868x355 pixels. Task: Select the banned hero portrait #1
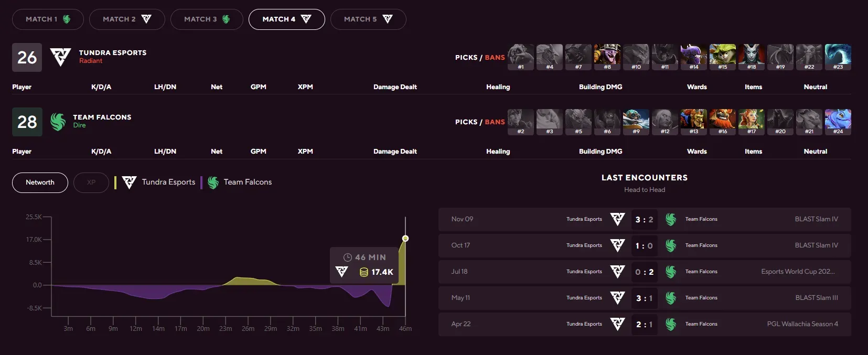(x=520, y=57)
